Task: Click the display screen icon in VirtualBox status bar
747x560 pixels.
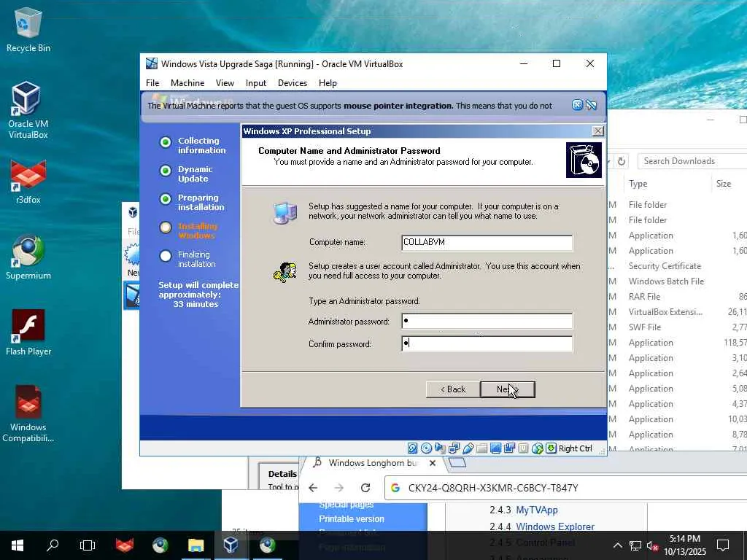Action: 495,448
